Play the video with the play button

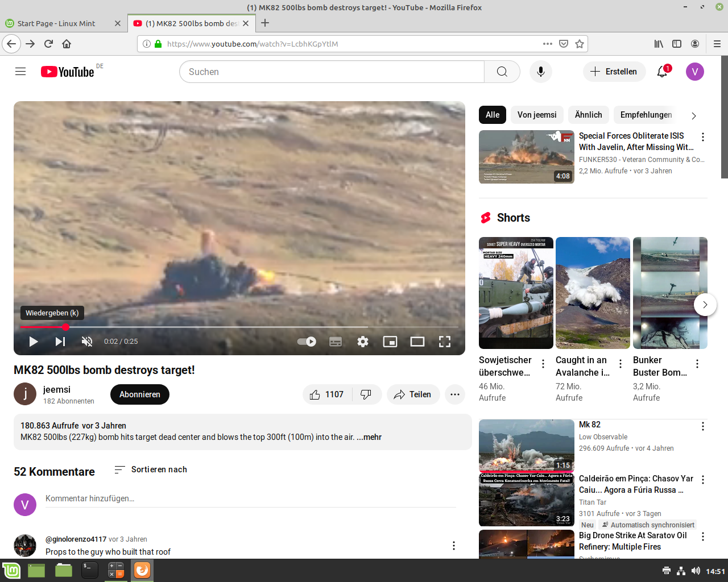click(34, 342)
